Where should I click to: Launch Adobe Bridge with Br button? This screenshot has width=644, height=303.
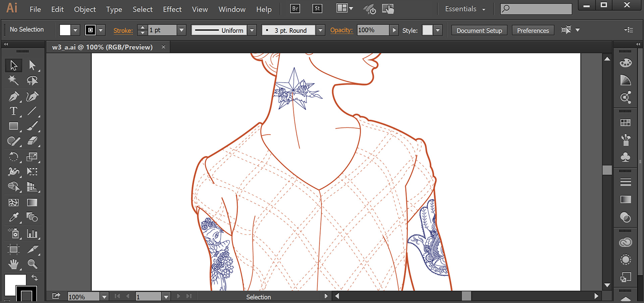pos(295,8)
